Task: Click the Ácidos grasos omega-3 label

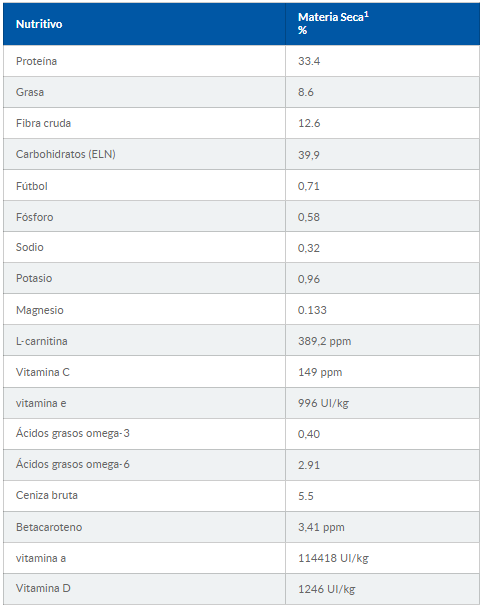Action: pyautogui.click(x=72, y=433)
